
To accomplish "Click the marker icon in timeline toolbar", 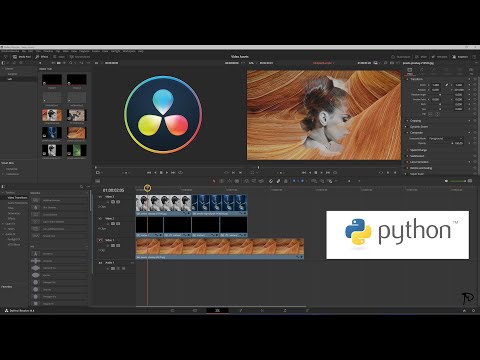I will [302, 181].
